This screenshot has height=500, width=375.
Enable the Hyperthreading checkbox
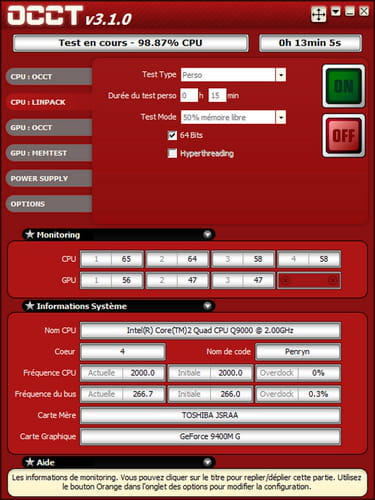[x=172, y=153]
